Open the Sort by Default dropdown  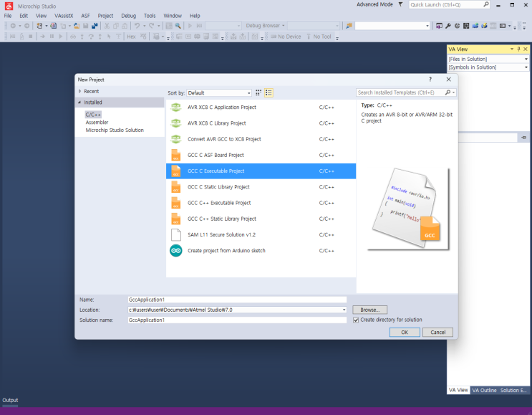[219, 92]
